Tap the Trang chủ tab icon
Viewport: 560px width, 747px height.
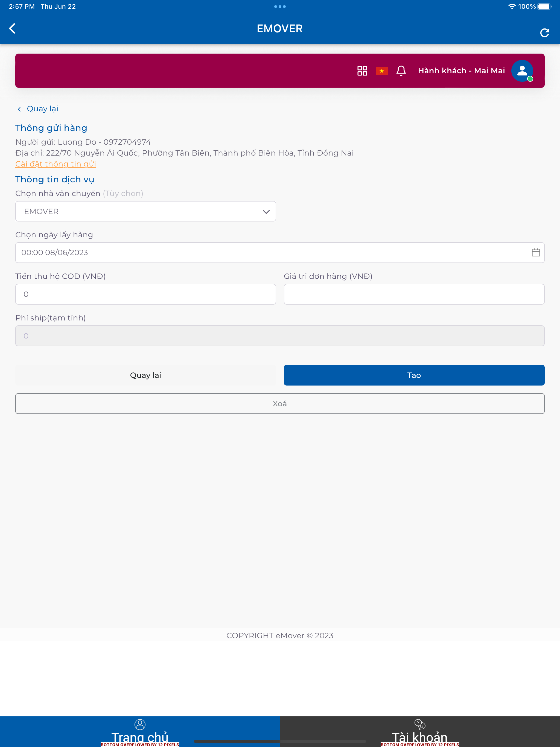[x=140, y=724]
